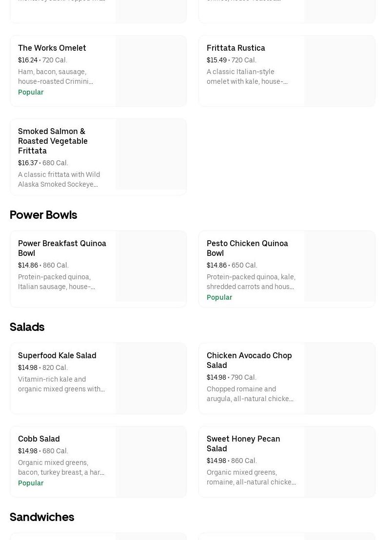Open The Works Omelet menu item
The width and height of the screenshot is (392, 540).
(x=52, y=48)
